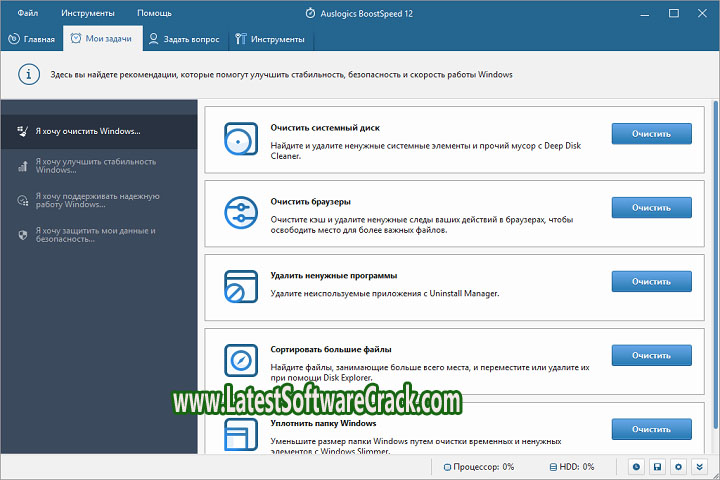Open the Инструменты tab with tools icon
Screen dimensions: 720x480
(x=272, y=40)
